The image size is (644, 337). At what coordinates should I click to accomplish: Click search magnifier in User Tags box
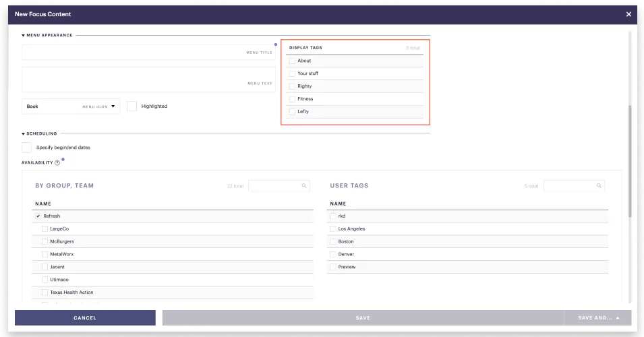599,185
